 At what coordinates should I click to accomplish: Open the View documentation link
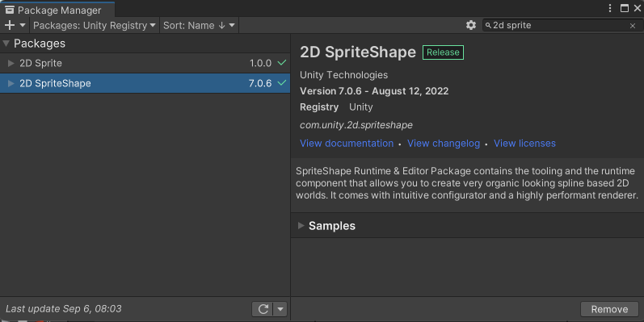click(x=347, y=143)
